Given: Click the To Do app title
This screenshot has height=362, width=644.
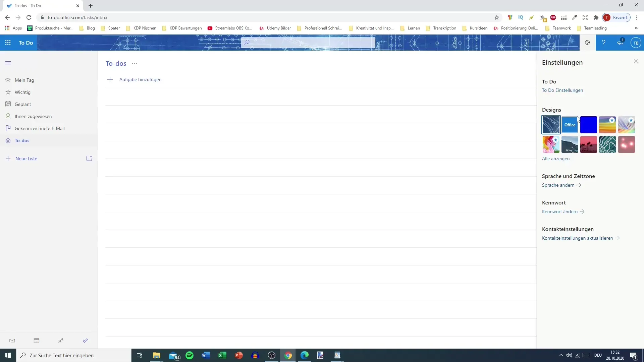Looking at the screenshot, I should [x=26, y=43].
